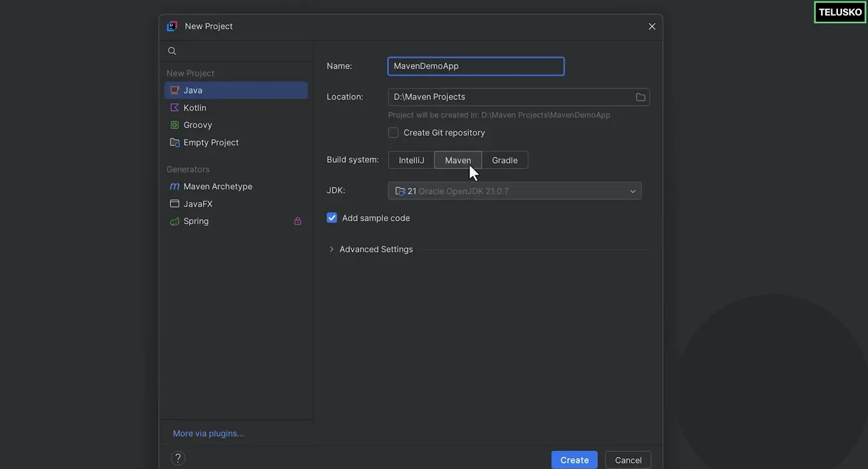The width and height of the screenshot is (868, 469).
Task: Click the IntelliJ logo in title bar
Action: click(172, 26)
